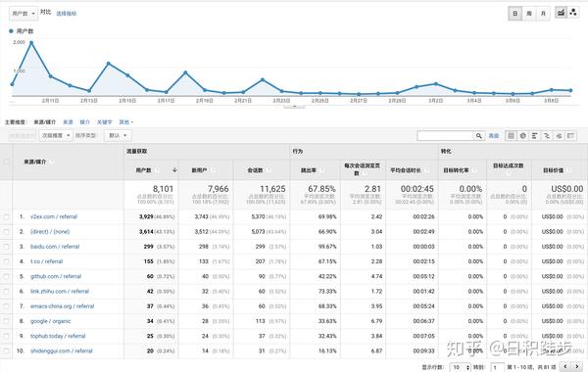
Task: Click help icon next to 目标转化率 header
Action: [474, 170]
